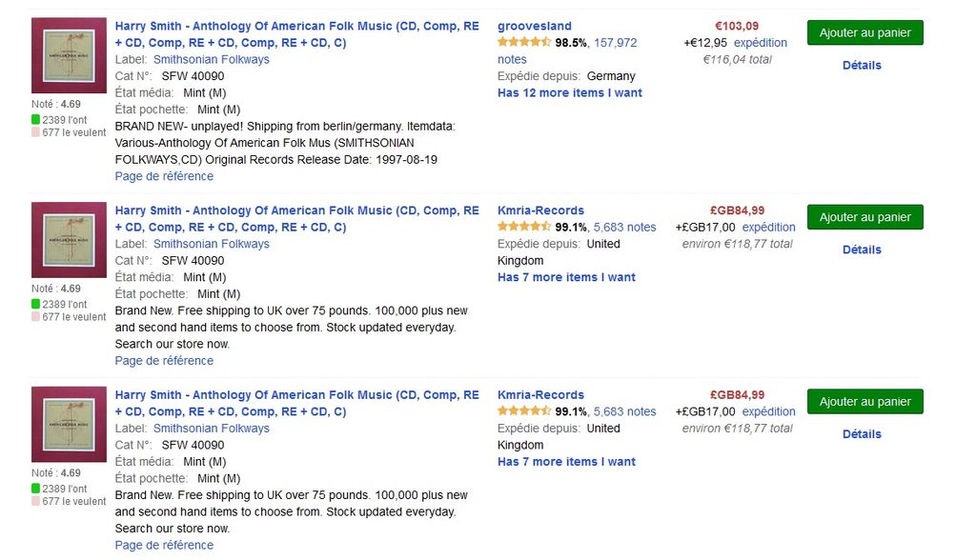Open Harry Smith Anthology title in top listing
The image size is (976, 560).
click(296, 27)
